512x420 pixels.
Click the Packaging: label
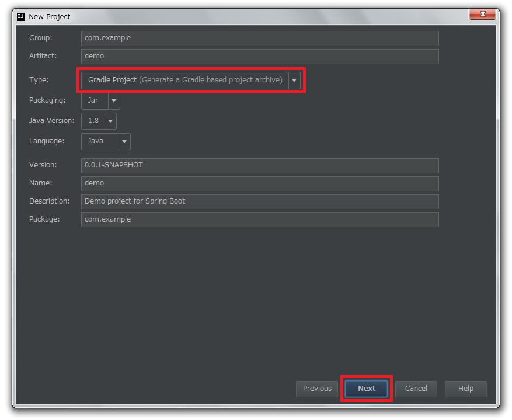pyautogui.click(x=47, y=100)
